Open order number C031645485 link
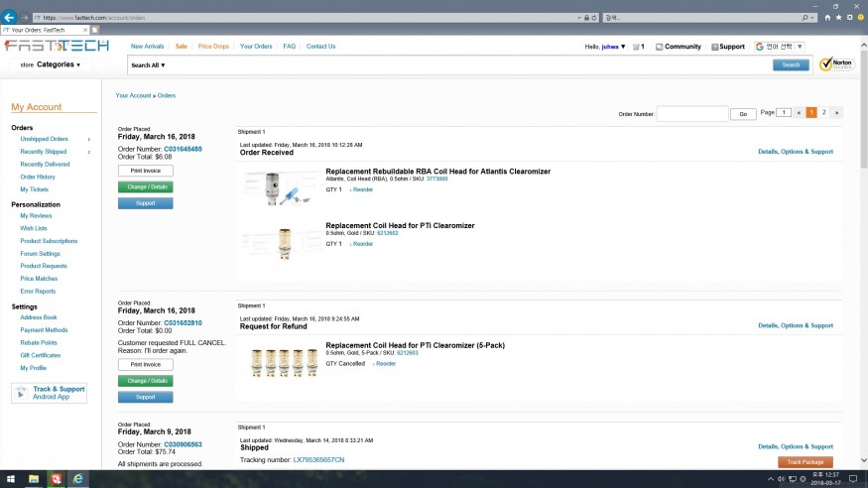 coord(183,149)
